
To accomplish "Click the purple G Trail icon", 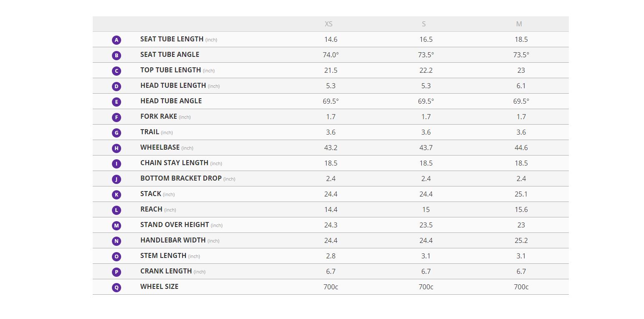I will pos(117,133).
